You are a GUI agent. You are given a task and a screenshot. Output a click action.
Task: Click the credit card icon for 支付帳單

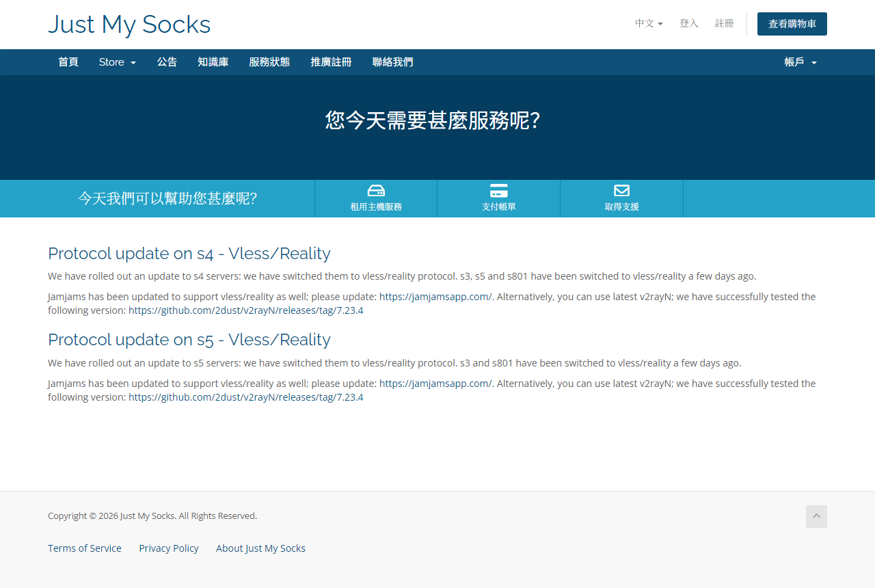(499, 191)
